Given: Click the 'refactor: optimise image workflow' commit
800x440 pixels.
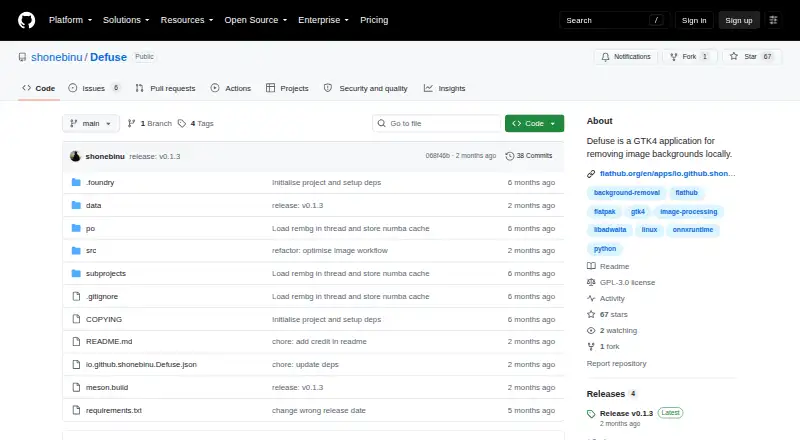Looking at the screenshot, I should click(330, 251).
